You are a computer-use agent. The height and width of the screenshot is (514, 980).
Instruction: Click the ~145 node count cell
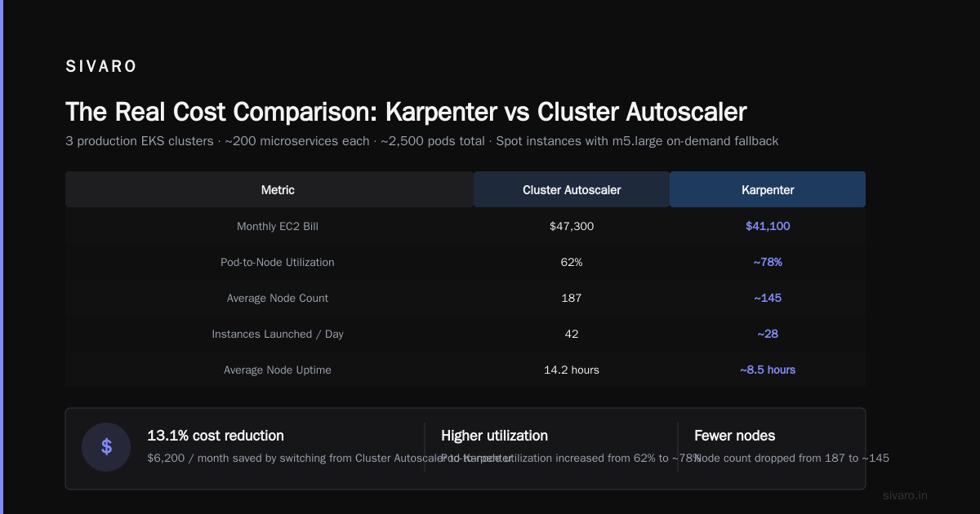coord(768,298)
